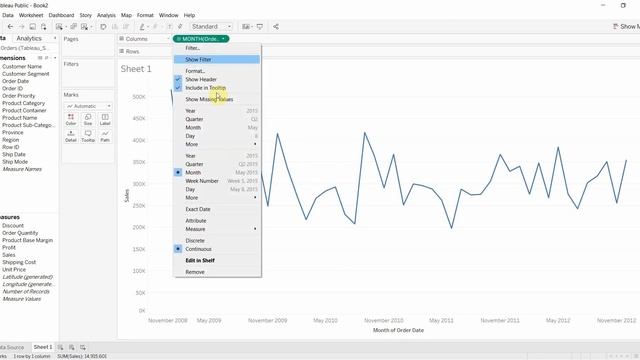Click Edit in Shelf menu entry
This screenshot has height=360, width=640.
tap(217, 260)
